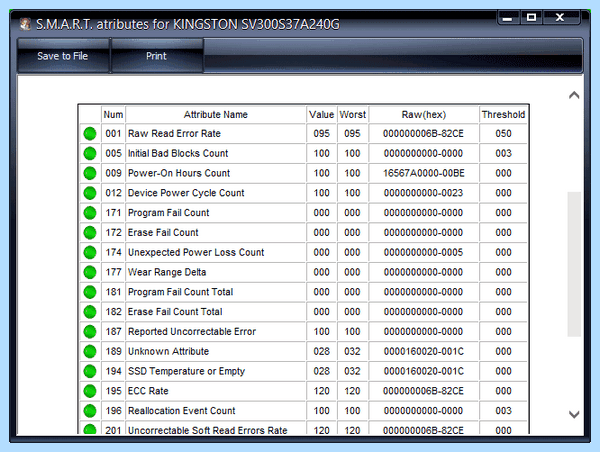600x452 pixels.
Task: Click the vertical scrollbar thumb
Action: [x=574, y=264]
